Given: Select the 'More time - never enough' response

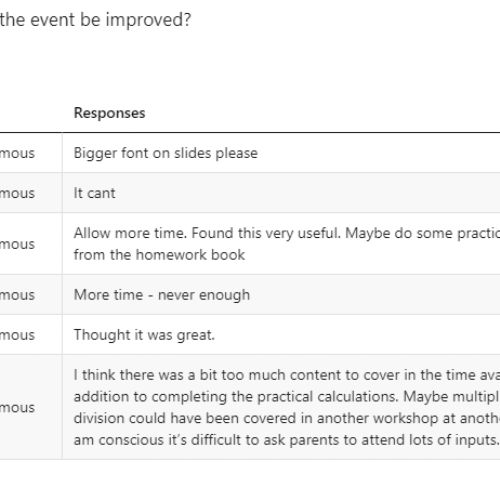Looking at the screenshot, I should [x=162, y=295].
